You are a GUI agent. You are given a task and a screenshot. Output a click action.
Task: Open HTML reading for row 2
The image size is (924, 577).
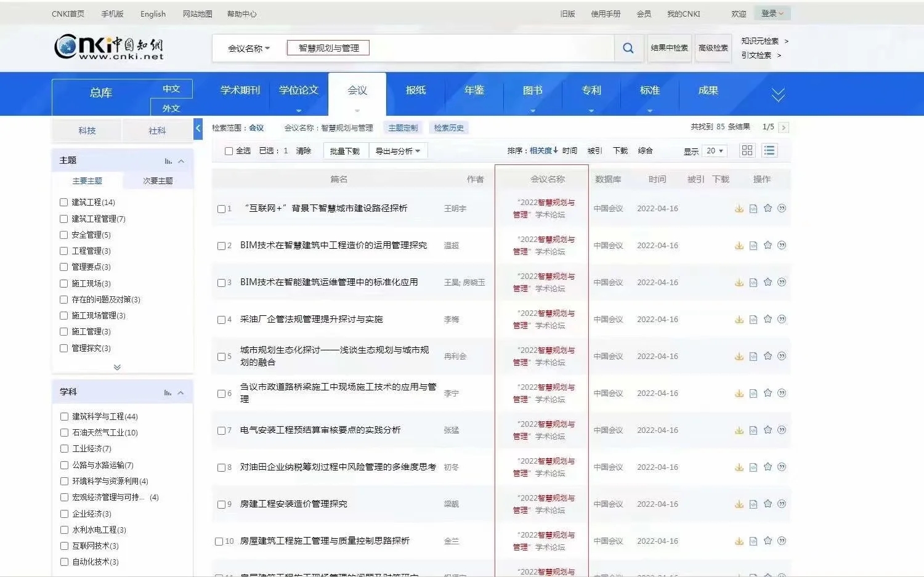[x=753, y=246]
